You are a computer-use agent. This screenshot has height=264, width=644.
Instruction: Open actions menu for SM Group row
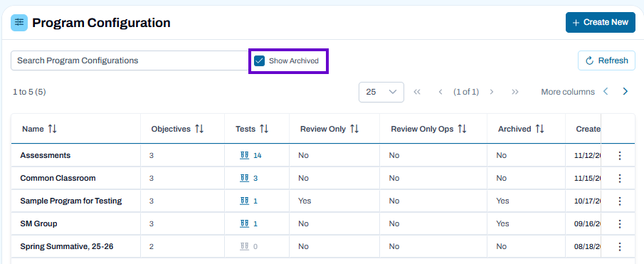620,223
